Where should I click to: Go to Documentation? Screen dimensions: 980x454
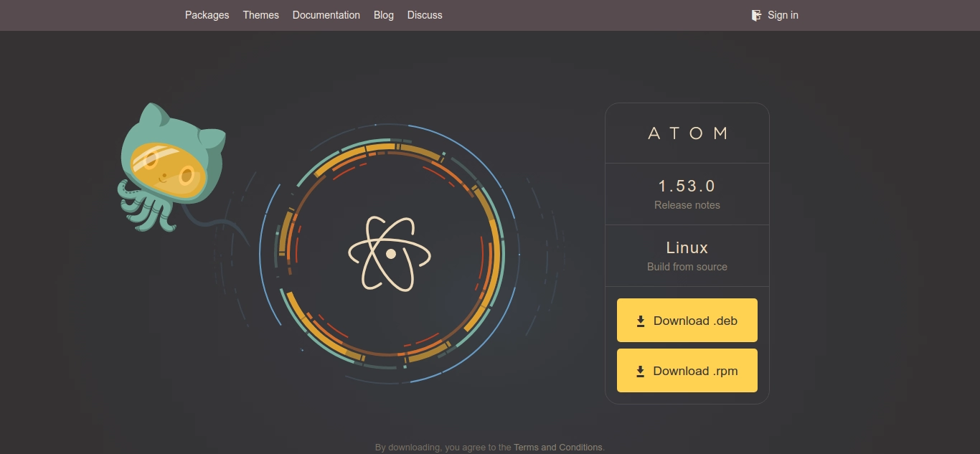pos(326,15)
